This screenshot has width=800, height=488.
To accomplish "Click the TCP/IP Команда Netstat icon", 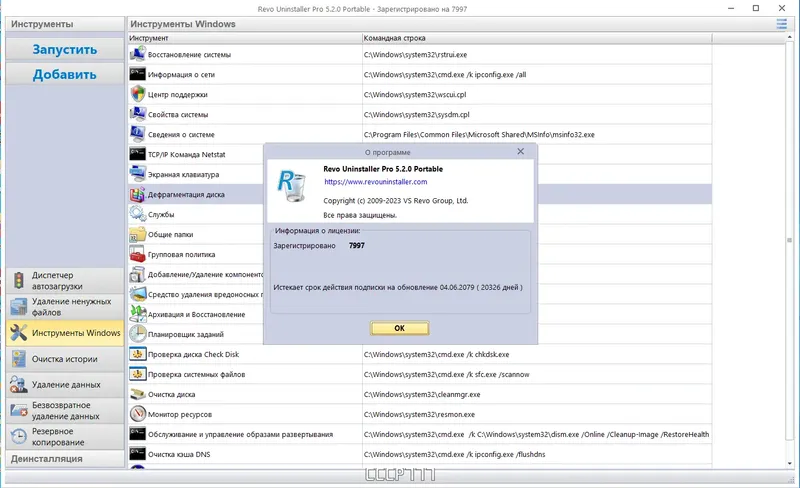I will coord(137,154).
